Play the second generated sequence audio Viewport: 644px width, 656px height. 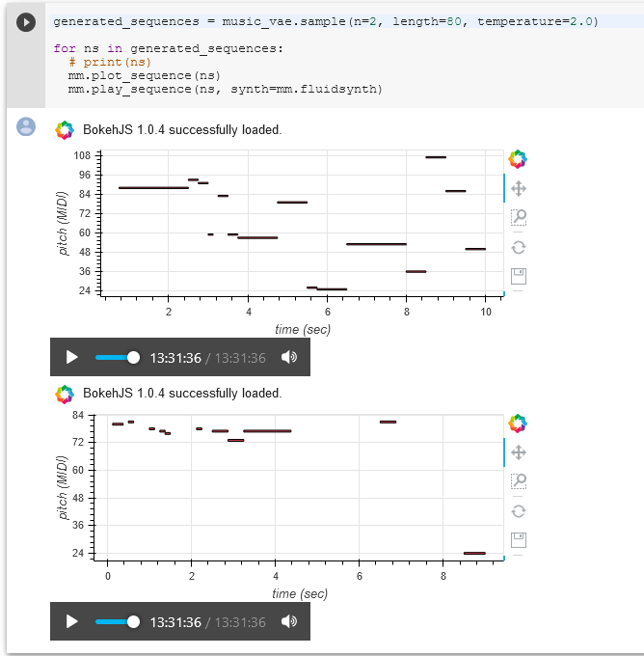tap(71, 621)
